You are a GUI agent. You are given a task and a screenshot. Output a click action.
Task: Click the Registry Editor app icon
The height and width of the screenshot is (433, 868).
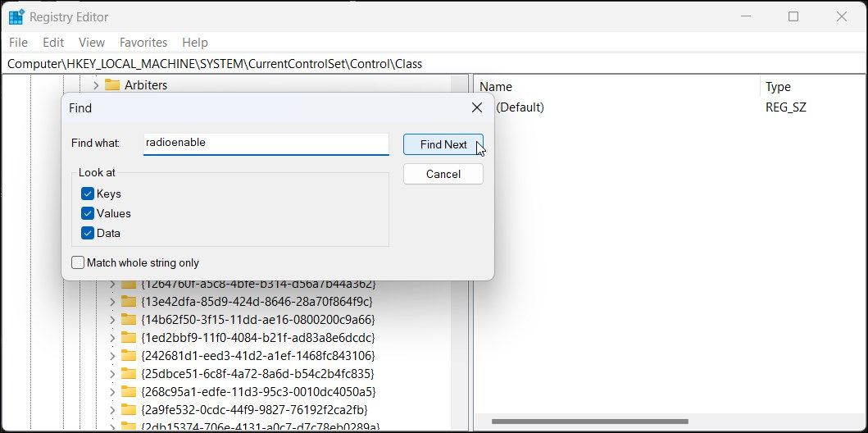16,17
